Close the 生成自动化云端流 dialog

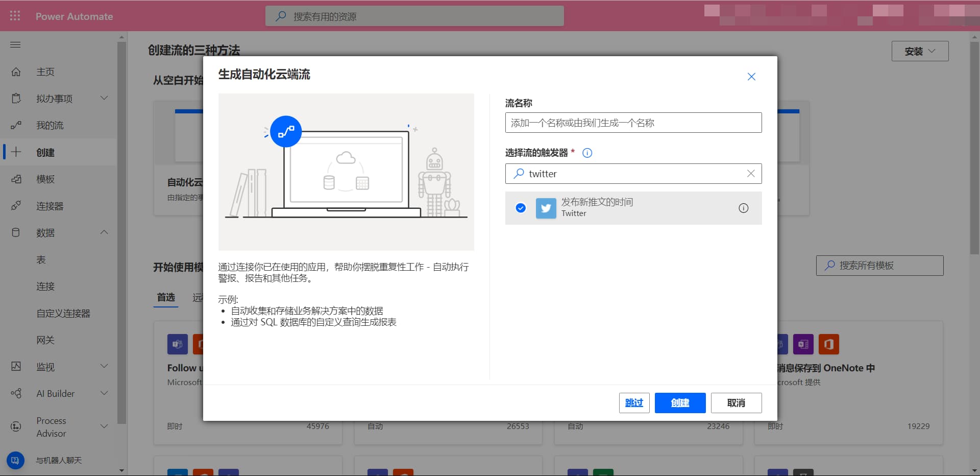pos(751,77)
